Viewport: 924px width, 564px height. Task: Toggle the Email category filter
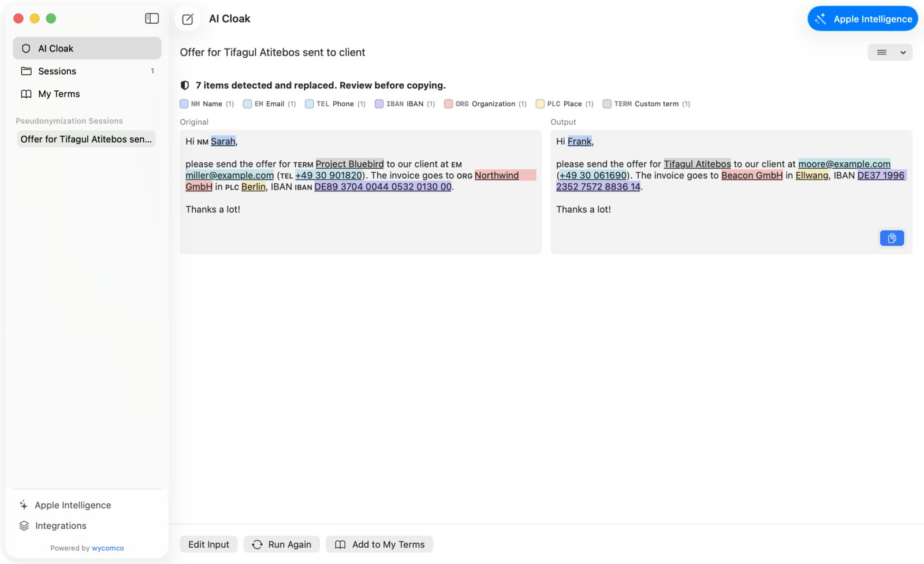click(x=270, y=104)
